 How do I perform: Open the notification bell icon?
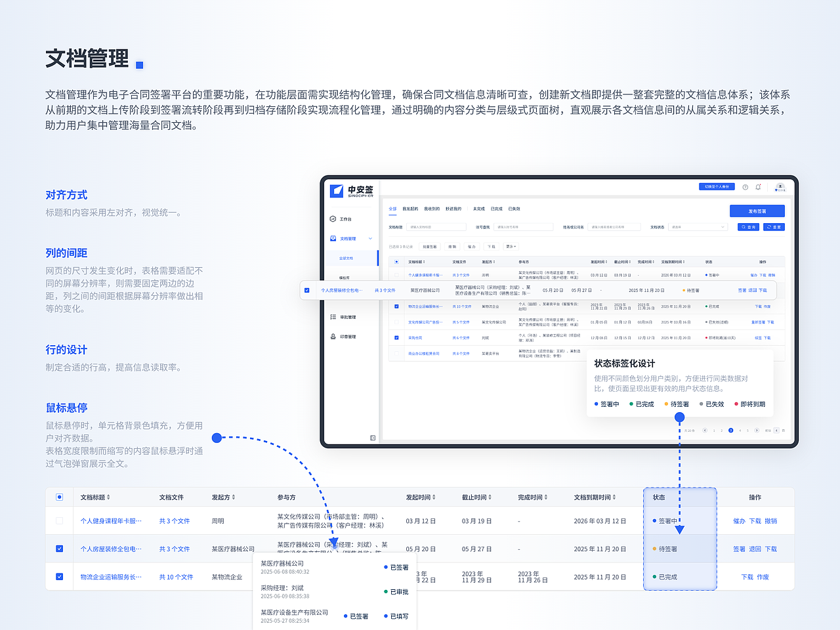coord(758,187)
